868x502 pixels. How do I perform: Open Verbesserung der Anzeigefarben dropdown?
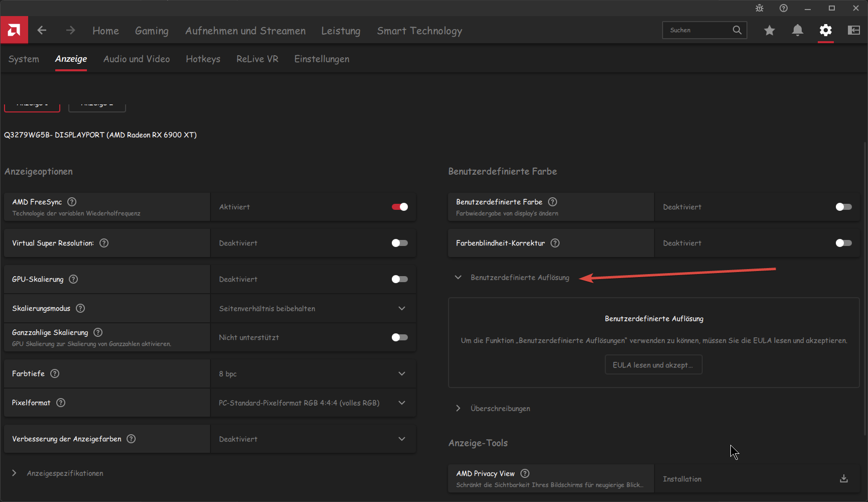(313, 439)
